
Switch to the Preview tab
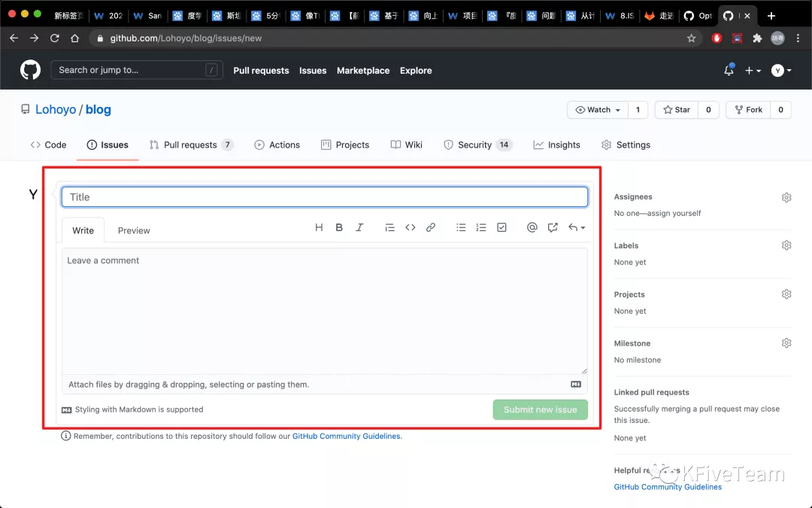click(134, 231)
